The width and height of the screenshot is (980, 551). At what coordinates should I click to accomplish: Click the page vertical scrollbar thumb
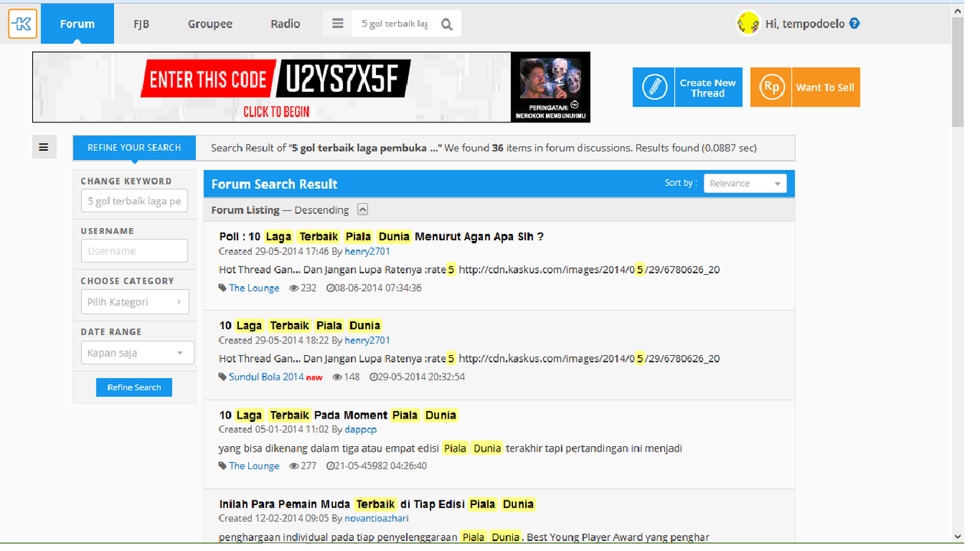coord(958,72)
